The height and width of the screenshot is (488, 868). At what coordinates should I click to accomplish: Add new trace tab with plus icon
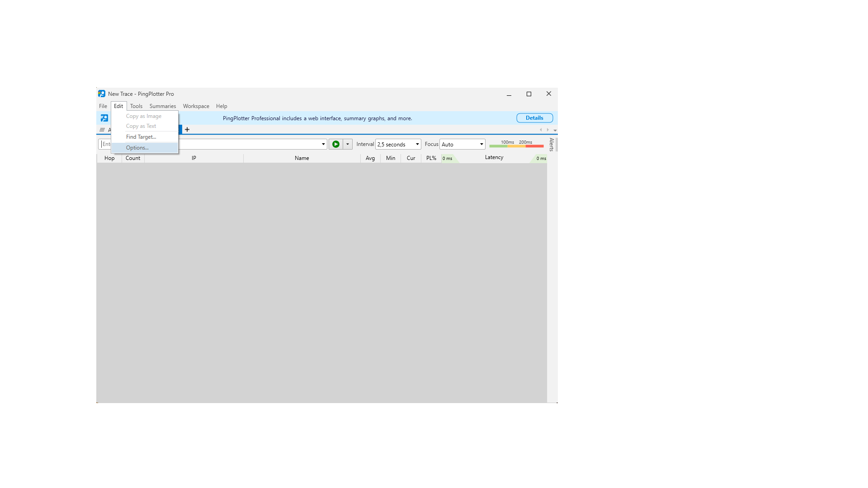coord(187,130)
